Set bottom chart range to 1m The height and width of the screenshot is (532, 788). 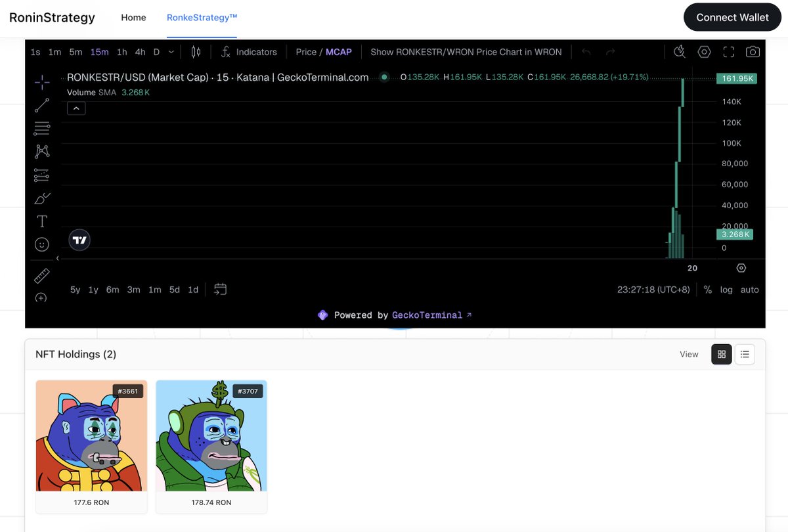(x=154, y=290)
